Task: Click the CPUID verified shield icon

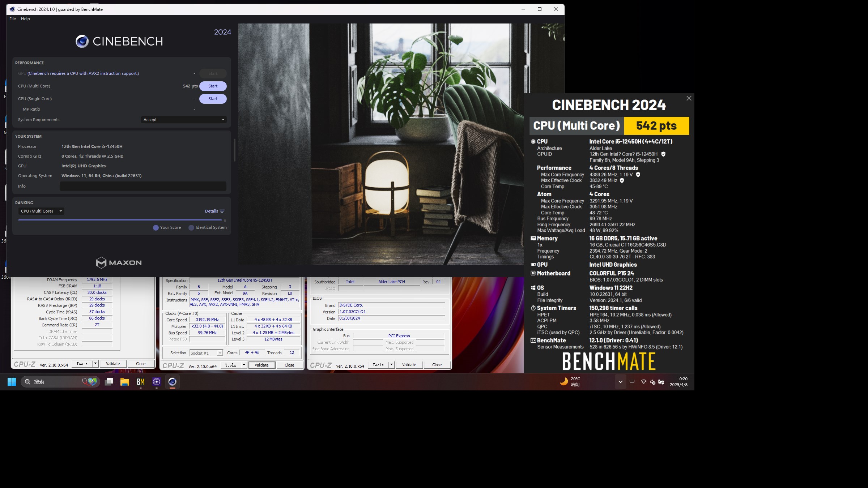Action: (663, 154)
